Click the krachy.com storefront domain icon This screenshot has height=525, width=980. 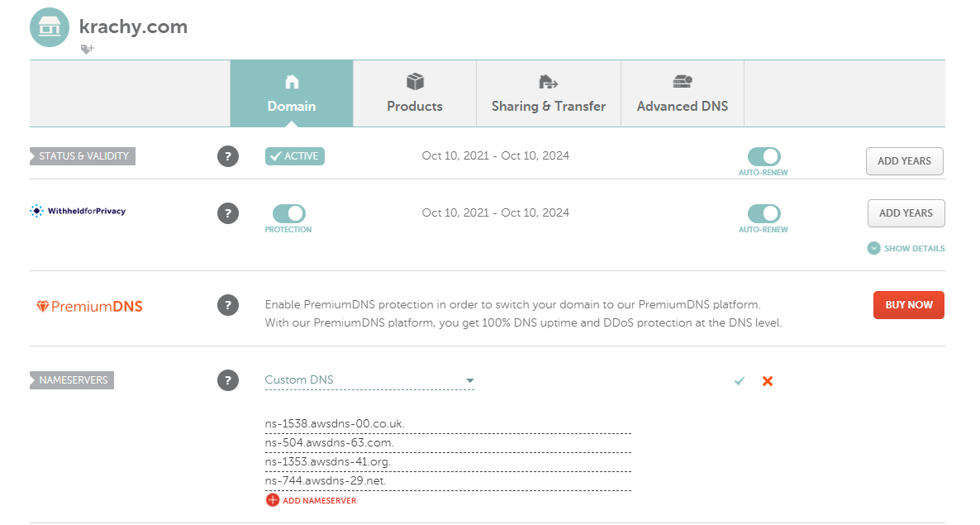click(x=50, y=27)
